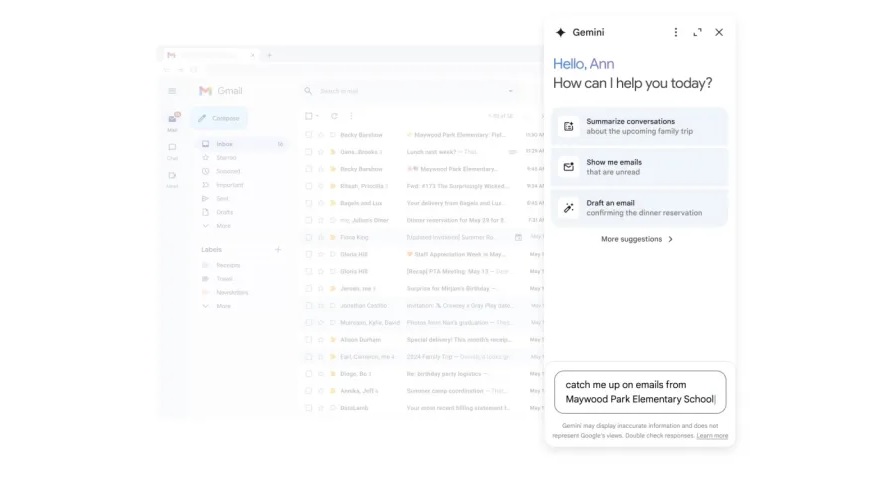Open Summer camp coordination email
The width and height of the screenshot is (895, 477).
pyautogui.click(x=422, y=391)
